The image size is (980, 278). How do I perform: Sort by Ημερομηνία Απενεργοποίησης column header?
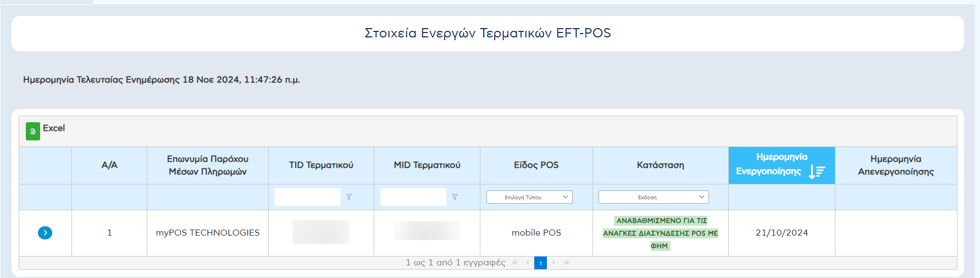pos(895,165)
